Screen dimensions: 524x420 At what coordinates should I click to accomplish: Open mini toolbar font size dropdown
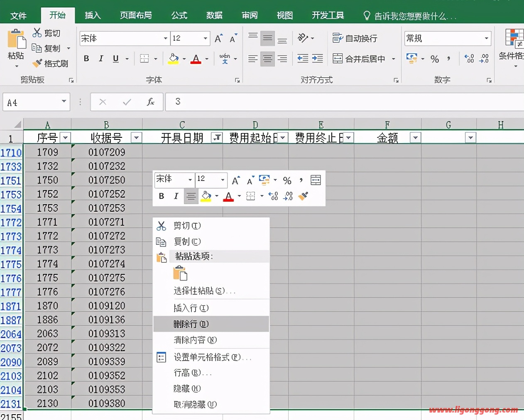223,180
